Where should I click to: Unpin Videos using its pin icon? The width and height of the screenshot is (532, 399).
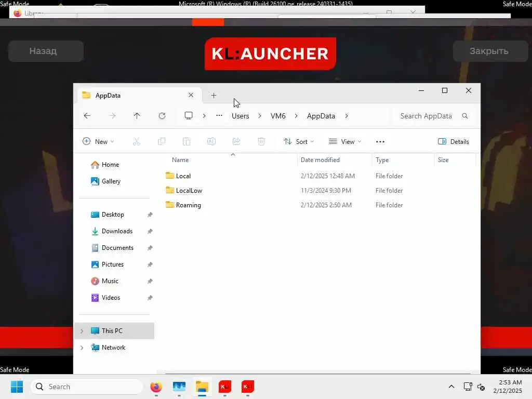point(150,298)
